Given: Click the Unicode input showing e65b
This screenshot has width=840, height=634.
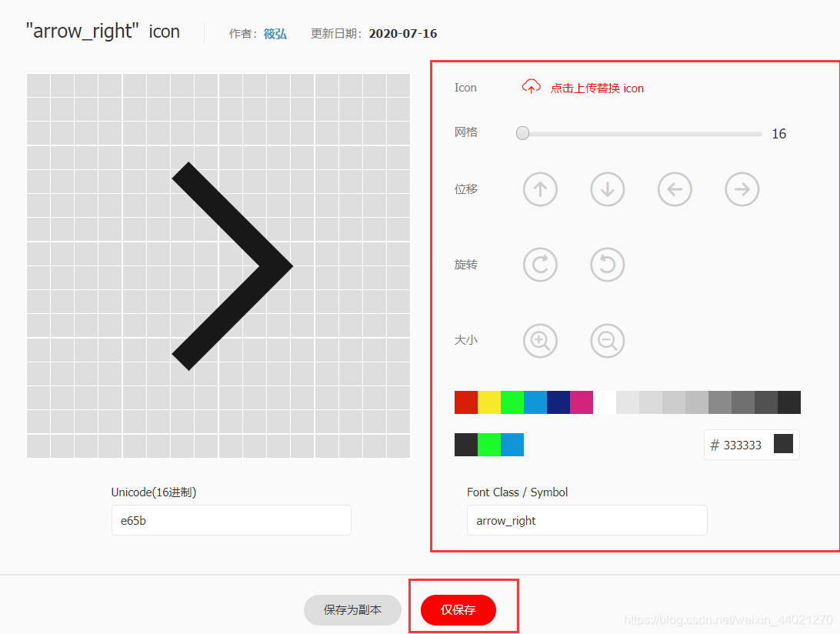Looking at the screenshot, I should (x=231, y=520).
